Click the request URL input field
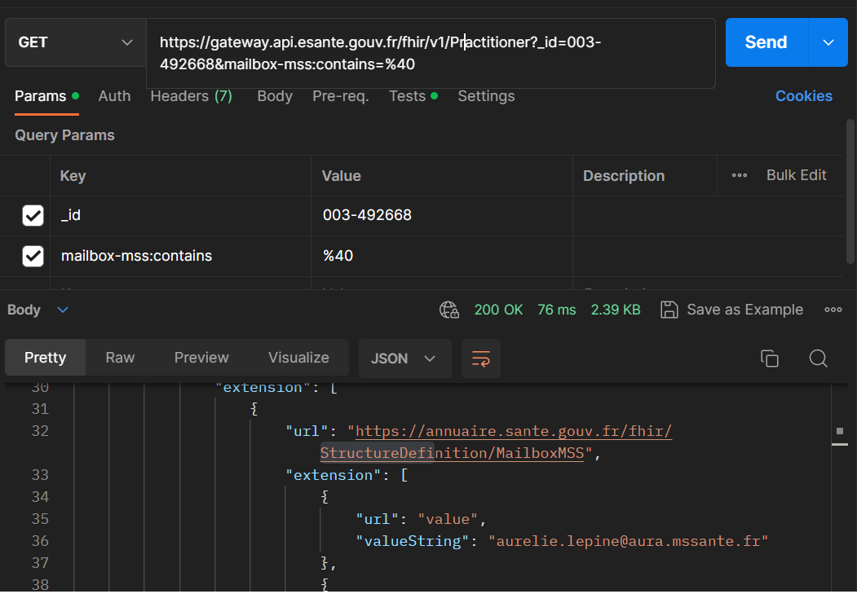Viewport: 857px width, 616px height. coord(431,53)
